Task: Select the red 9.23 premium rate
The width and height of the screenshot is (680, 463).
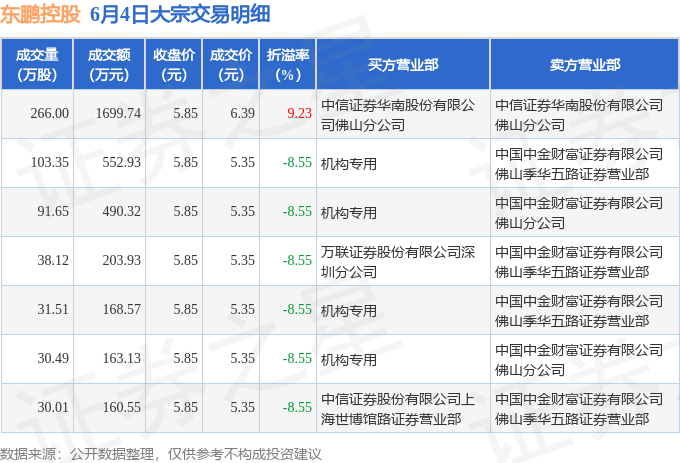Action: [299, 113]
